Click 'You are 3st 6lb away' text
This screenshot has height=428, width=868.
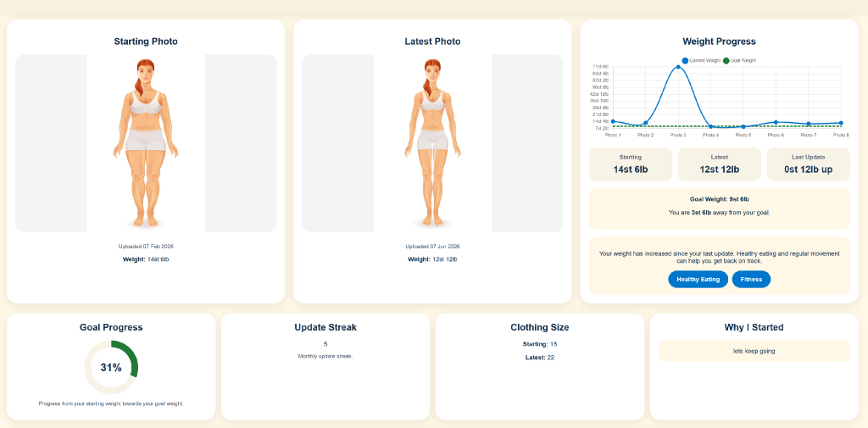coord(719,212)
